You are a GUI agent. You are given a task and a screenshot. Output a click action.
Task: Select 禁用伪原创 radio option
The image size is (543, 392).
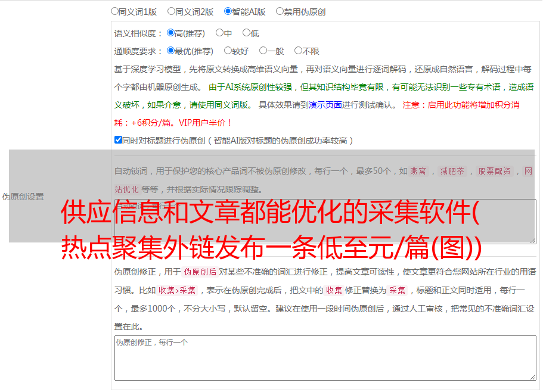click(280, 11)
